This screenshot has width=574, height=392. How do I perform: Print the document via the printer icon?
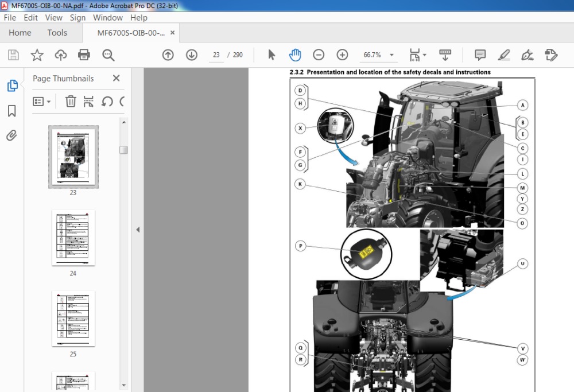pos(84,55)
